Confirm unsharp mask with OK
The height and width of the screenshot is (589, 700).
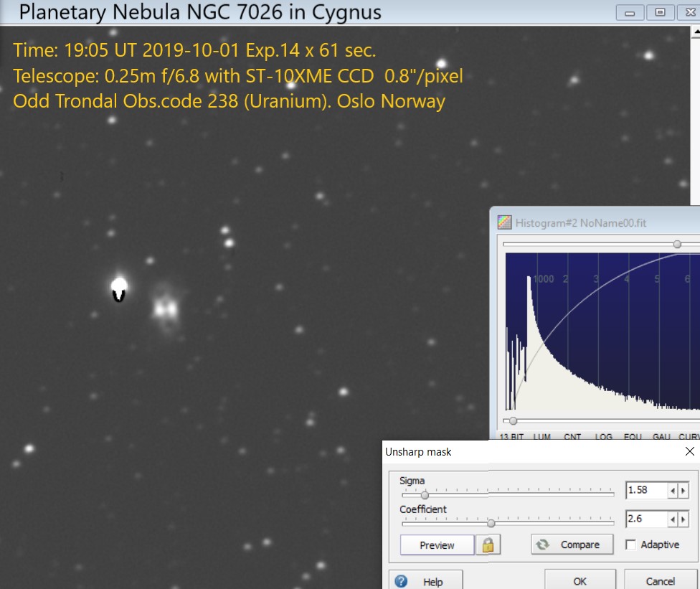click(580, 581)
